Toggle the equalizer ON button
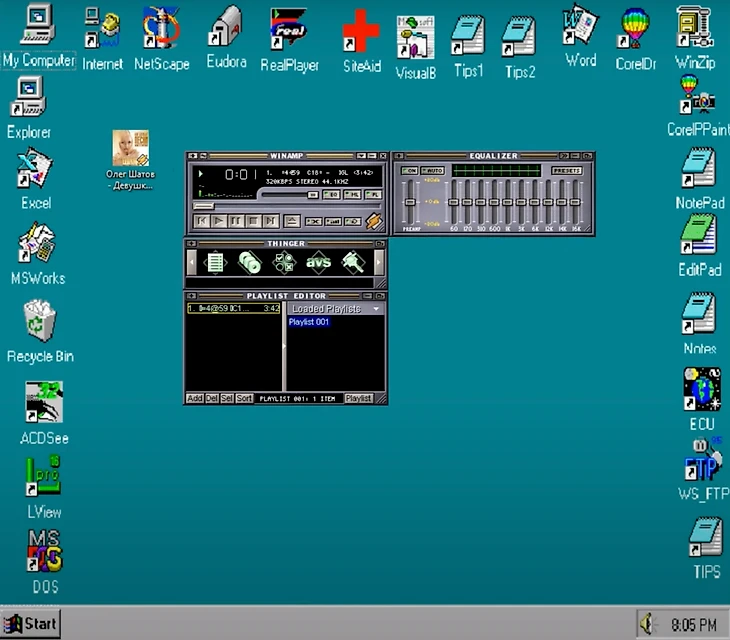This screenshot has height=640, width=730. click(409, 171)
